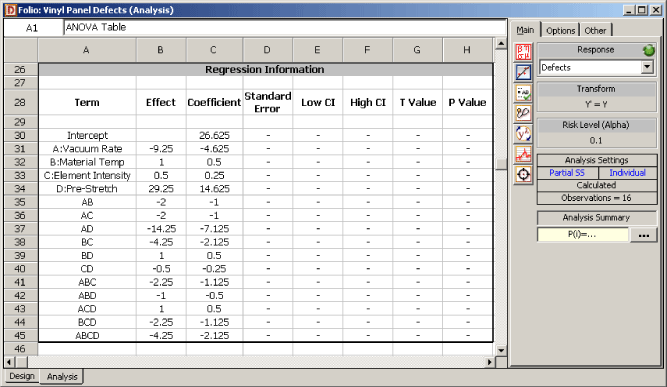
Task: Open the term selection loop icon
Action: (x=523, y=113)
